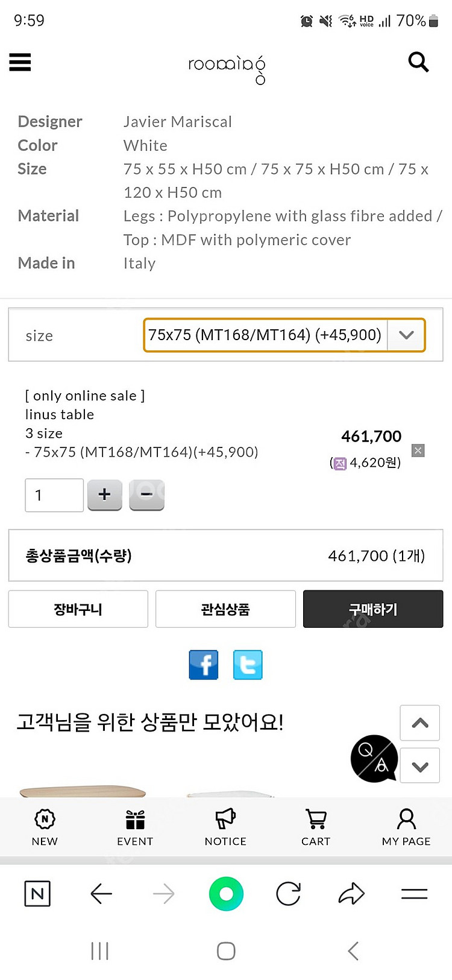Select the quantity input field
The width and height of the screenshot is (452, 980).
[54, 495]
